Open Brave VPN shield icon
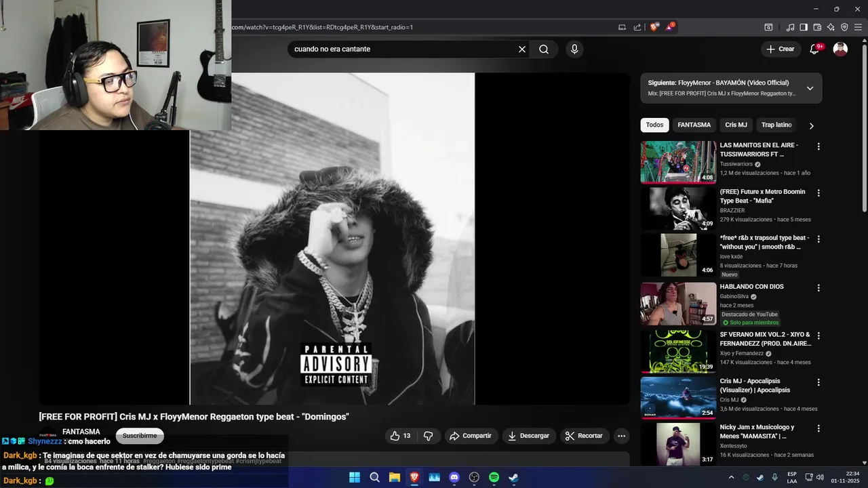This screenshot has width=868, height=488. [844, 27]
